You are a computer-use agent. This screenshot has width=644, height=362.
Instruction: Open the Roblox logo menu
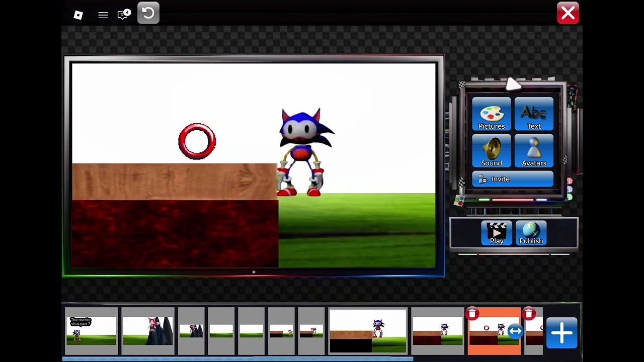point(78,15)
